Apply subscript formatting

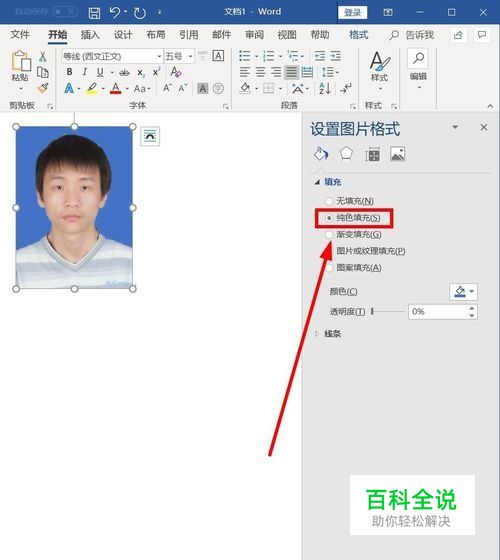click(x=141, y=72)
